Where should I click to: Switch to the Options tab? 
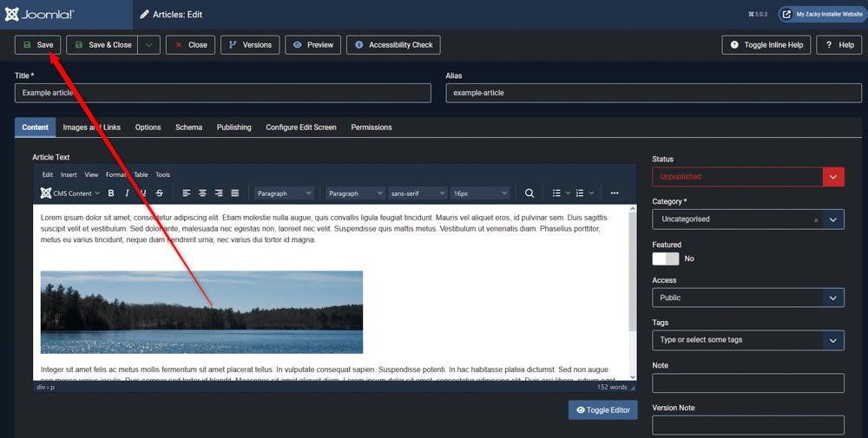[x=148, y=127]
